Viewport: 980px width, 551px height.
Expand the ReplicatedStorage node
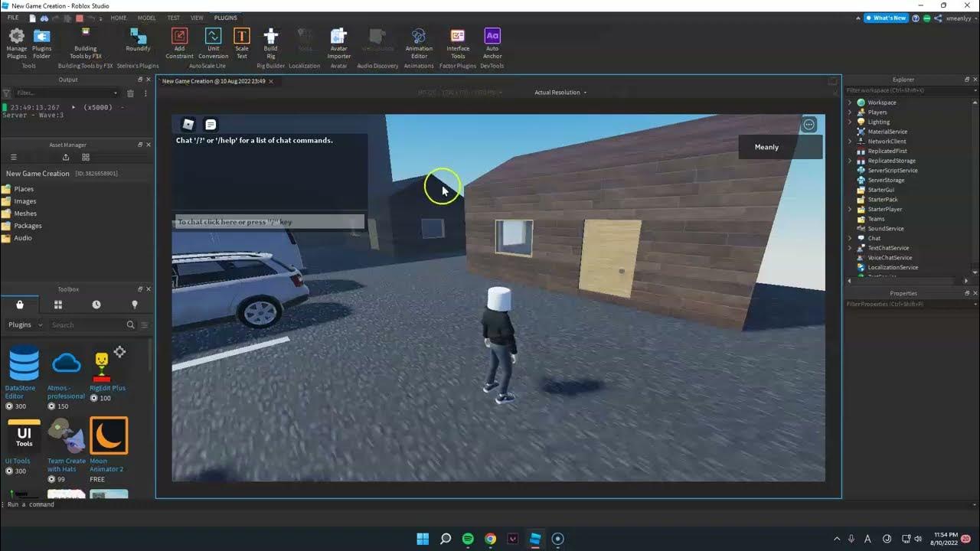coord(849,161)
